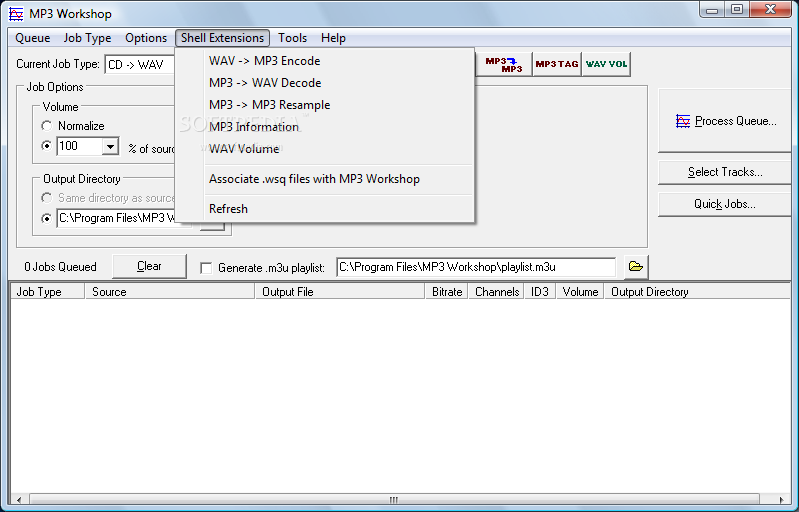Viewport: 799px width, 512px height.
Task: Close the Shell Extensions menu
Action: click(222, 38)
